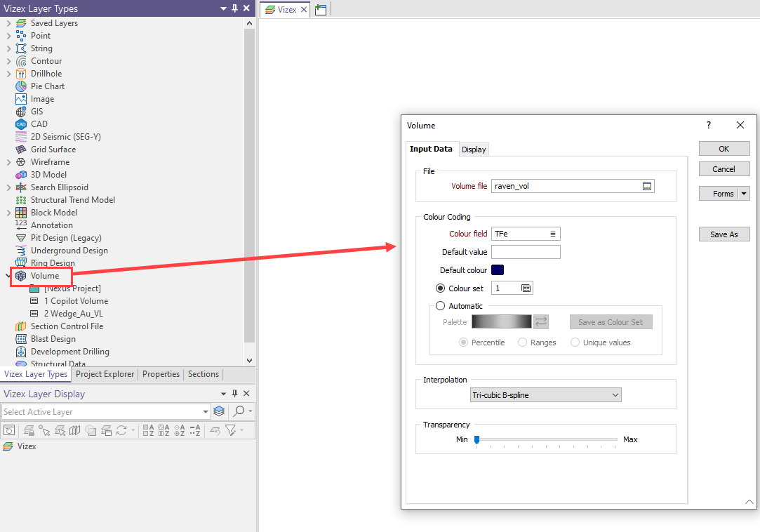
Task: Switch to the Display tab
Action: pyautogui.click(x=474, y=149)
